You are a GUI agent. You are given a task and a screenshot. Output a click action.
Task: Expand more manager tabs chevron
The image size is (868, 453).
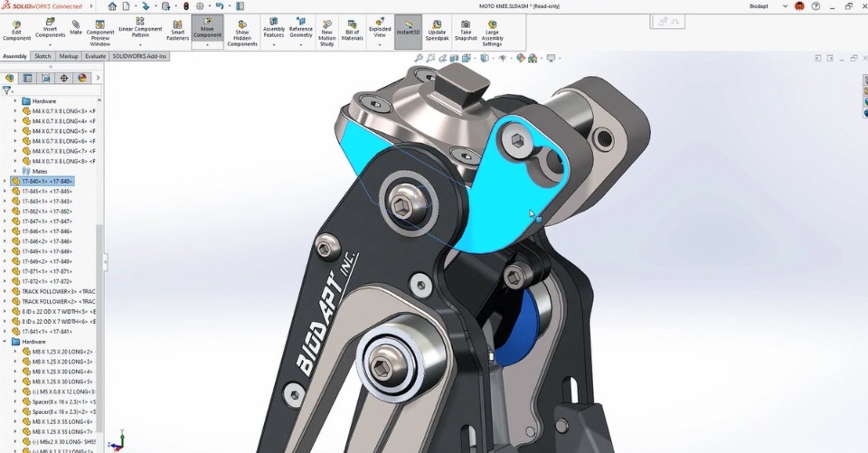(98, 78)
